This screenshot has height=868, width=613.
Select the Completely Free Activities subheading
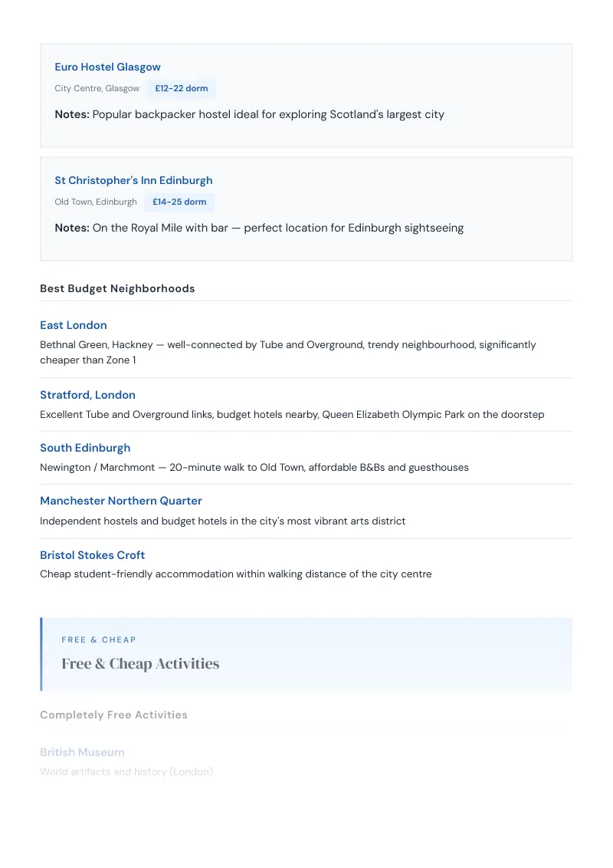tap(113, 715)
